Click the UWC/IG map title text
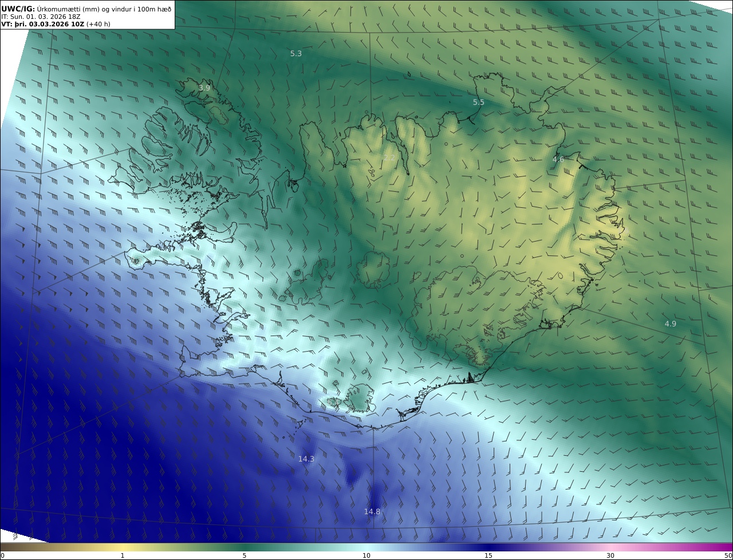The width and height of the screenshot is (733, 560). click(x=86, y=9)
